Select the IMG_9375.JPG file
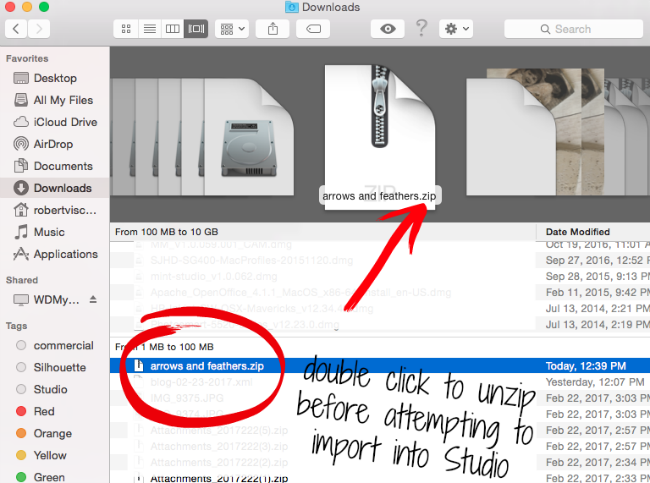Screen dimensions: 650x483 [x=187, y=398]
